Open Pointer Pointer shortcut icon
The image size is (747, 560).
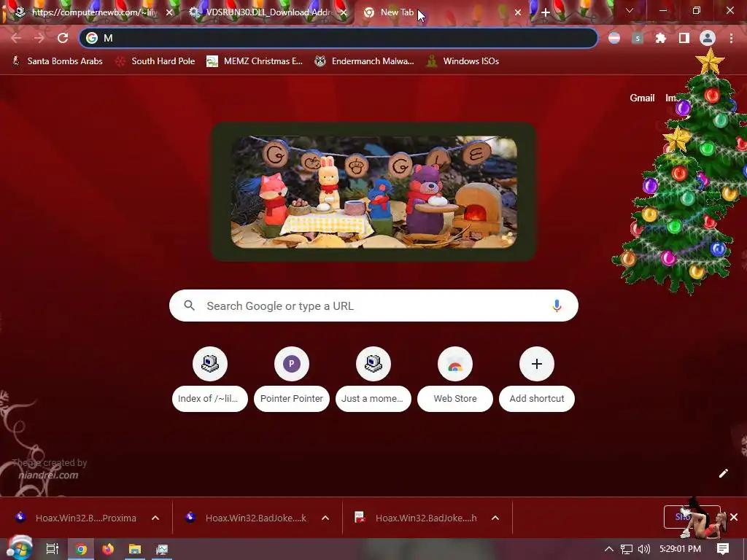click(292, 364)
